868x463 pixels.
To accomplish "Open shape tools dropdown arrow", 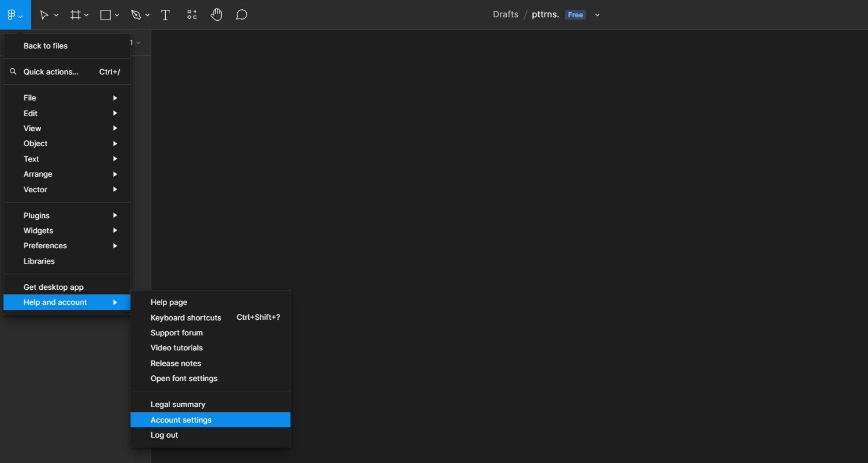I will coord(117,15).
